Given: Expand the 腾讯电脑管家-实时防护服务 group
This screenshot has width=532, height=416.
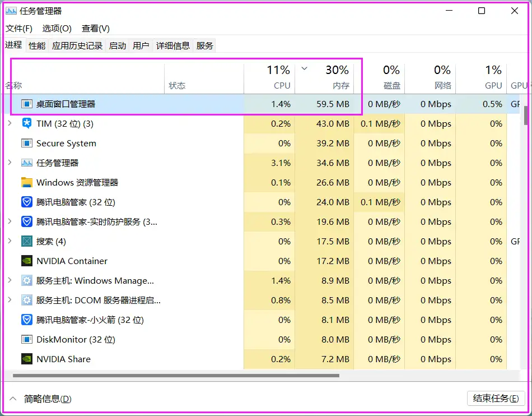Looking at the screenshot, I should coord(10,221).
